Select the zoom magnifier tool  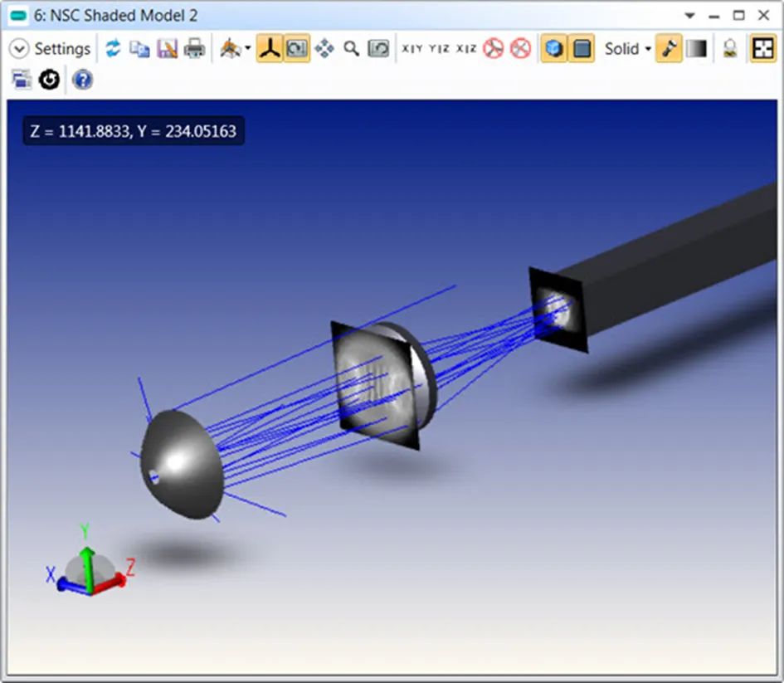pos(352,48)
